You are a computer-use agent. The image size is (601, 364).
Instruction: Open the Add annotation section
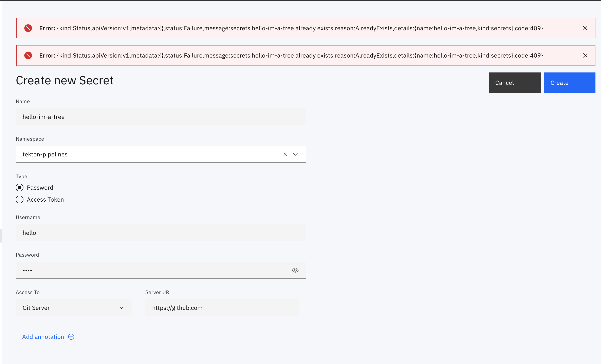point(43,337)
